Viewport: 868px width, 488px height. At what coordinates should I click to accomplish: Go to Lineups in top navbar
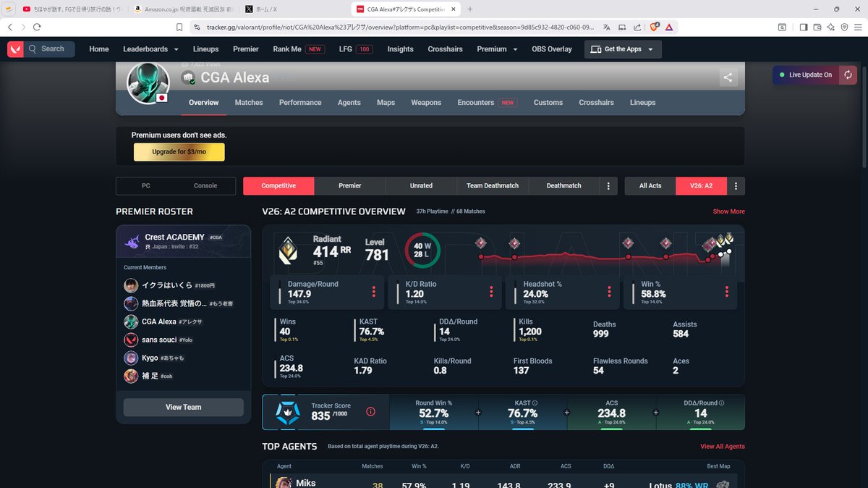(205, 49)
